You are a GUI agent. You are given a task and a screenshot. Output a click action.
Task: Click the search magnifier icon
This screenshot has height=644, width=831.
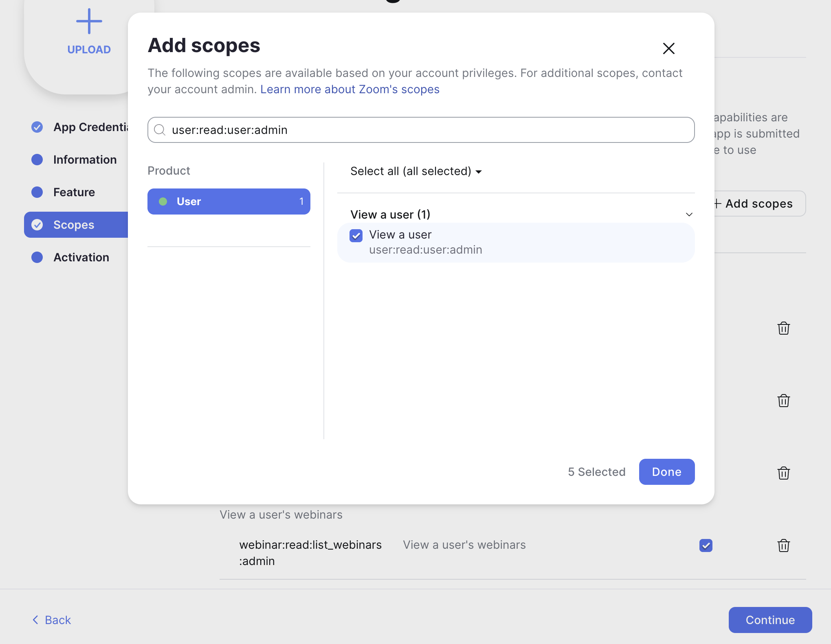[160, 130]
